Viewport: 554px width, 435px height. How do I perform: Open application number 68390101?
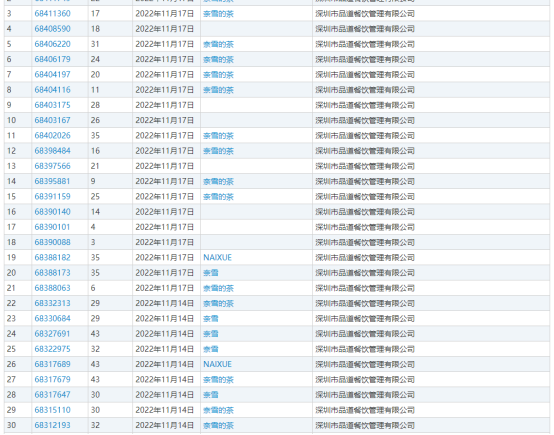click(x=52, y=227)
